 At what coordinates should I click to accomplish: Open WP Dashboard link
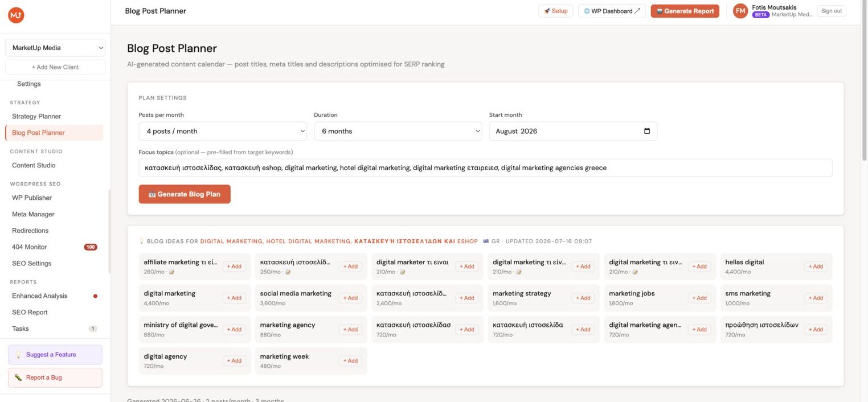(612, 11)
